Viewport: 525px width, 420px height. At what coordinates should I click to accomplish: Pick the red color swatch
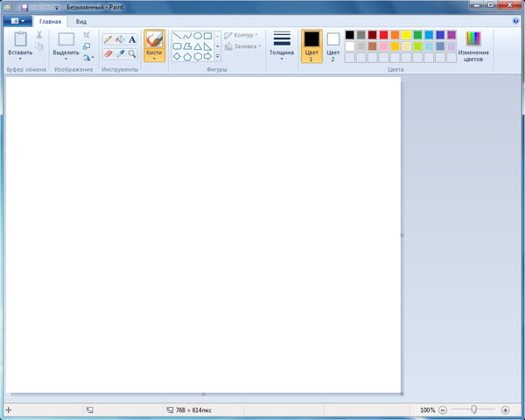384,35
